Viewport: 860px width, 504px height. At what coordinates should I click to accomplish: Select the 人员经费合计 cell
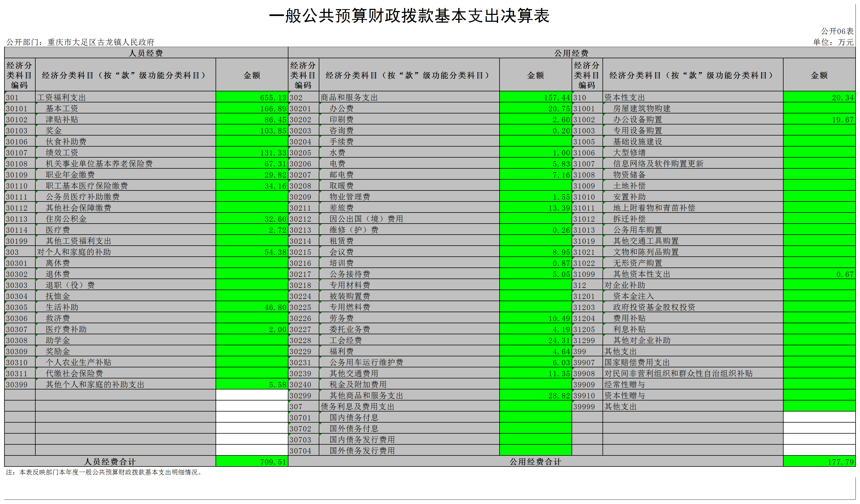110,461
